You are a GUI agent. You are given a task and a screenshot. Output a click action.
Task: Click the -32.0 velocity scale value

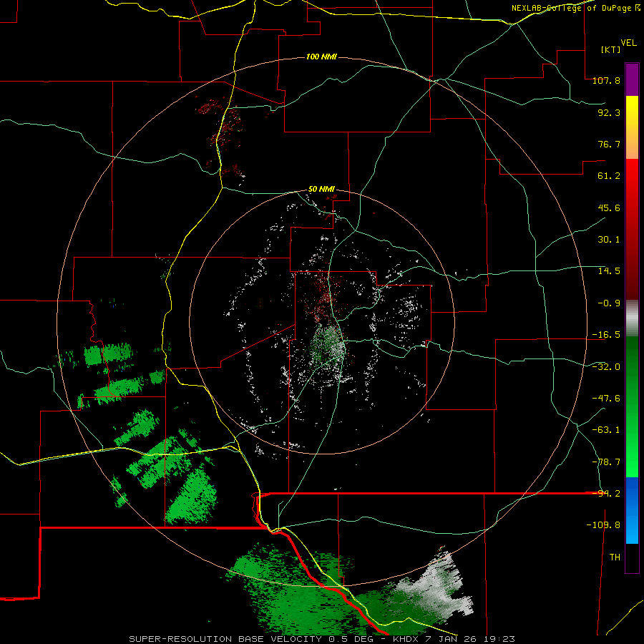[606, 366]
